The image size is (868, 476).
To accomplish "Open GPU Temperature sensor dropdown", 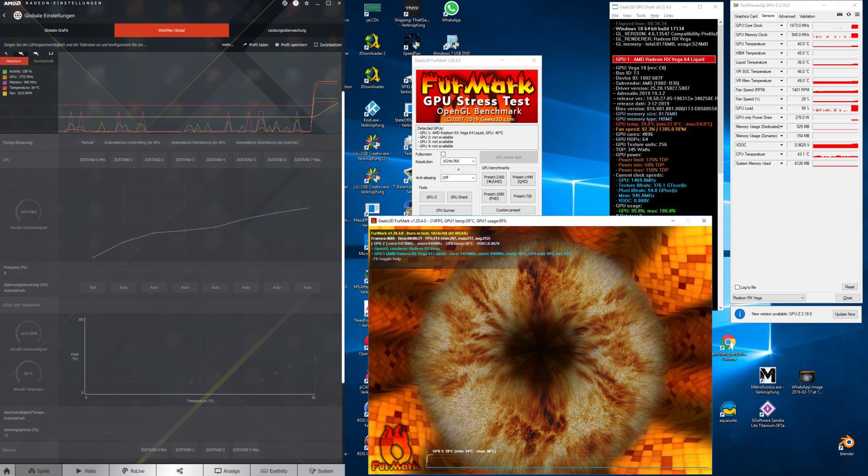I will pyautogui.click(x=781, y=44).
